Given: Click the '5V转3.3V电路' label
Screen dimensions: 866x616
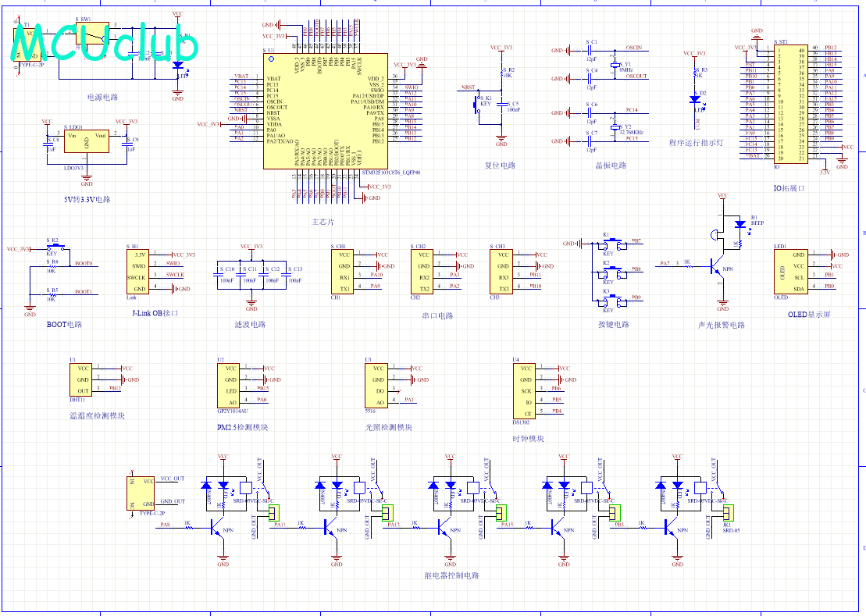Looking at the screenshot, I should point(87,199).
